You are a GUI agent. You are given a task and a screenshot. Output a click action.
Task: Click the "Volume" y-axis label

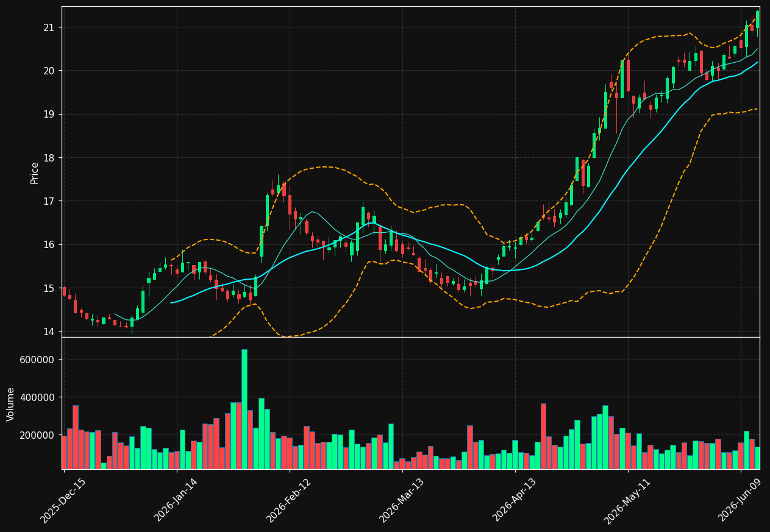11,404
